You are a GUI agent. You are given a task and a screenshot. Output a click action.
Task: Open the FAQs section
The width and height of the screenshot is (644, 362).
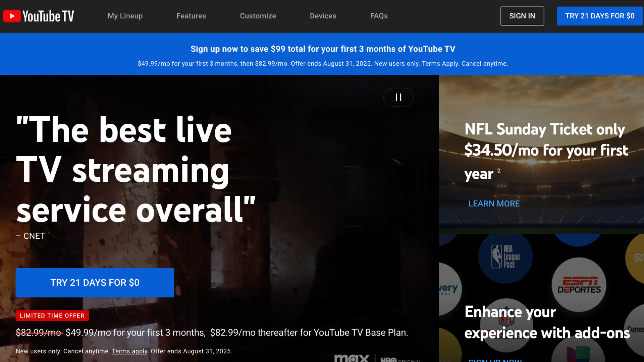379,16
